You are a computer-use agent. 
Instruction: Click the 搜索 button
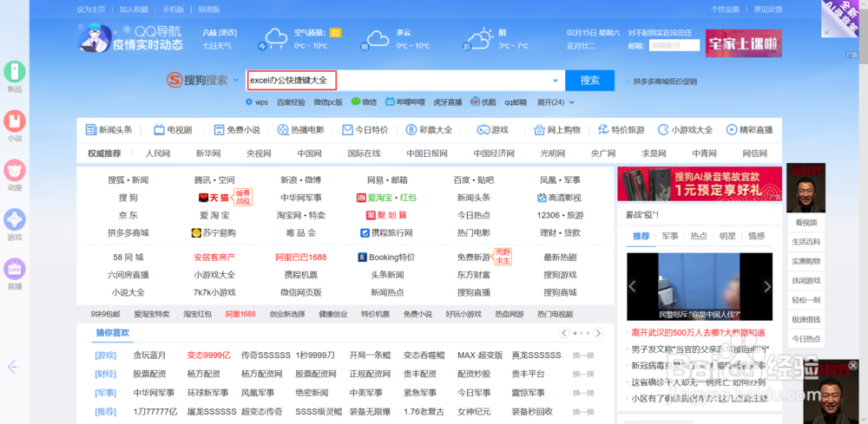tap(590, 80)
